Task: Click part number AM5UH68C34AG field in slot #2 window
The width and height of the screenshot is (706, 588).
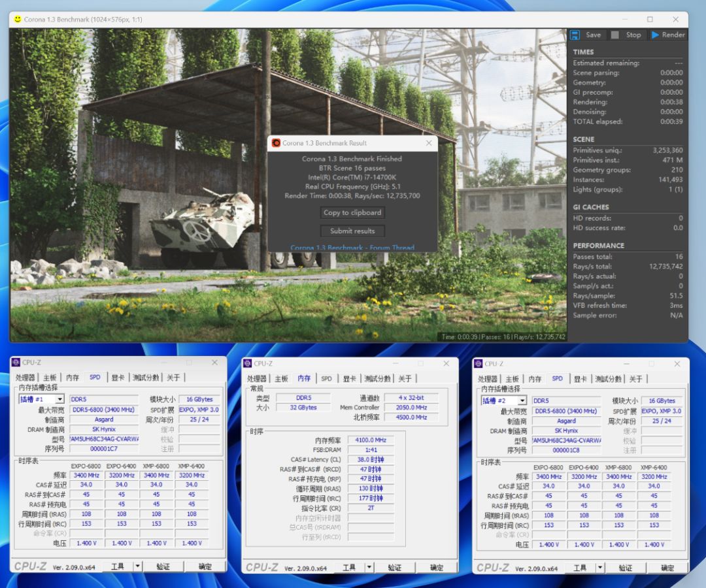Action: tap(566, 440)
